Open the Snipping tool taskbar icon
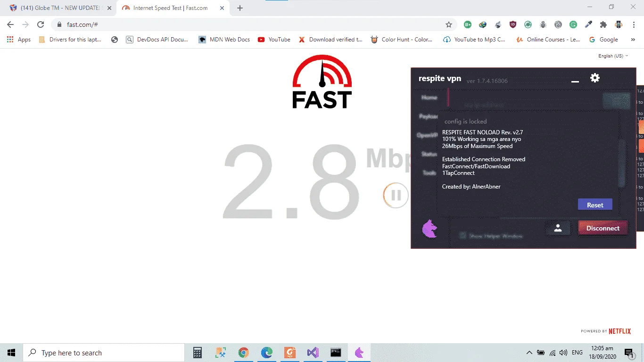The image size is (644, 362). click(221, 353)
